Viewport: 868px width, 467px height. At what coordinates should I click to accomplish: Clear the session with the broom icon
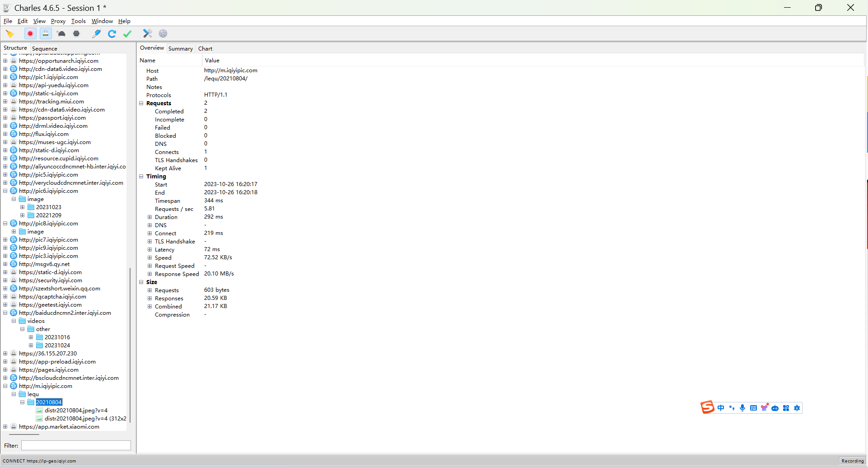(10, 33)
